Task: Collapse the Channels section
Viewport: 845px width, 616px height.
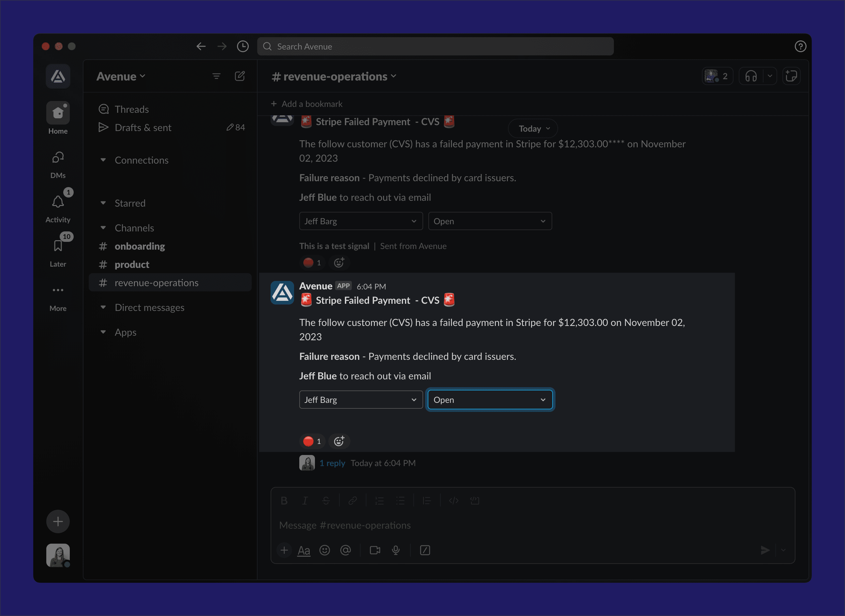Action: click(103, 228)
